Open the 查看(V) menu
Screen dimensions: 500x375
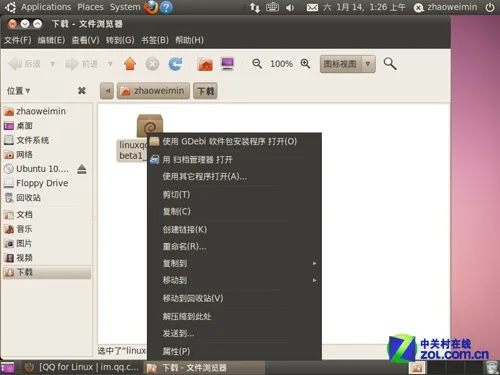[x=85, y=40]
